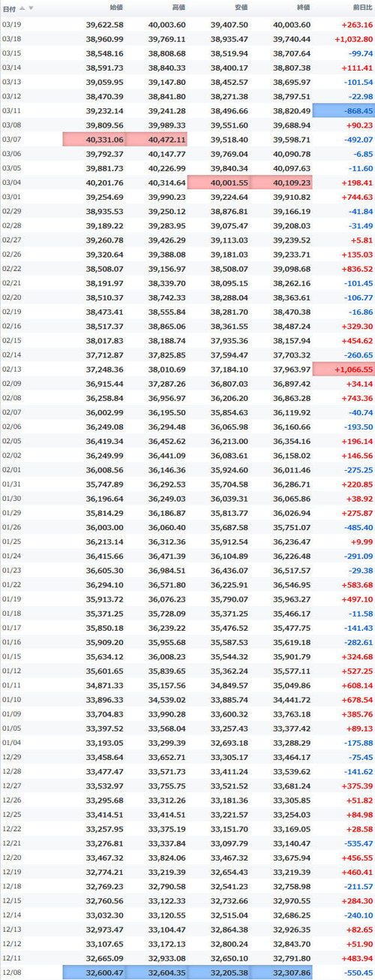Image resolution: width=375 pixels, height=980 pixels.
Task: Select the 02/09 closing value 36,897.42
Action: pos(292,384)
